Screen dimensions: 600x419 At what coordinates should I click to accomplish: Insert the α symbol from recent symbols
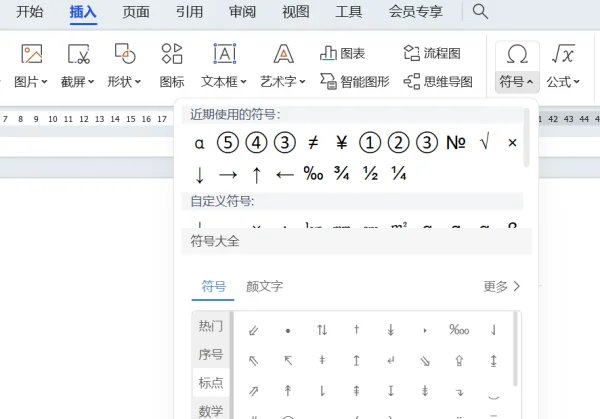coord(199,143)
